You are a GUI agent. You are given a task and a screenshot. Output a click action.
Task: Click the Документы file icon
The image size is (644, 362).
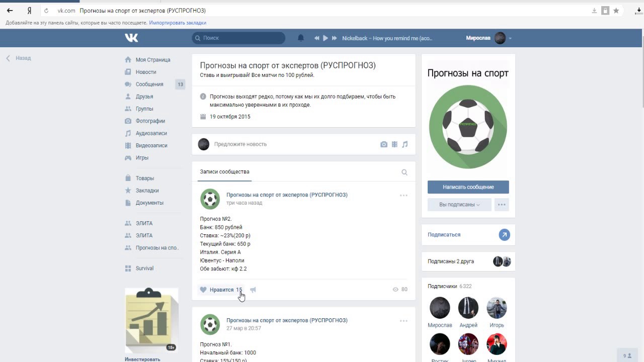(128, 203)
